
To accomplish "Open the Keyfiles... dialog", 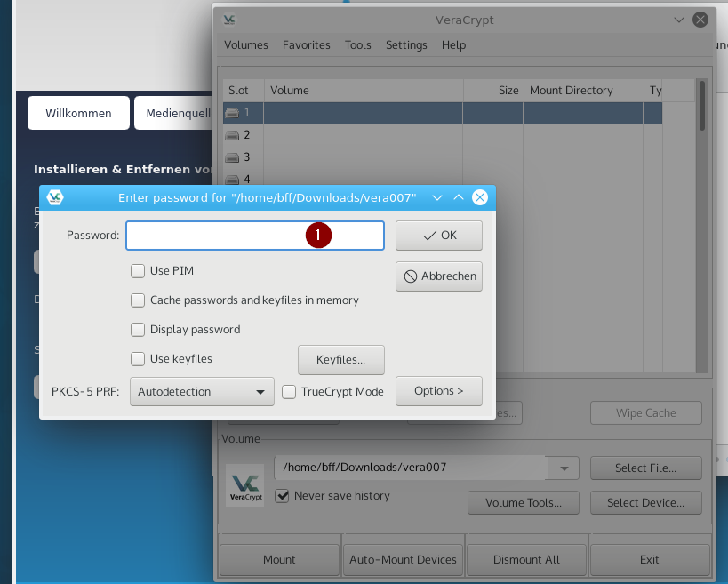I will click(x=340, y=360).
